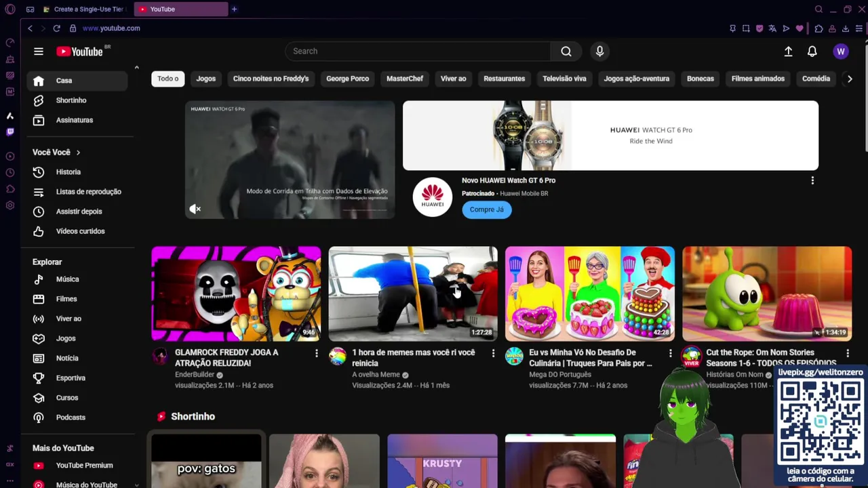Open a new browser tab
The width and height of the screenshot is (868, 488).
[234, 9]
